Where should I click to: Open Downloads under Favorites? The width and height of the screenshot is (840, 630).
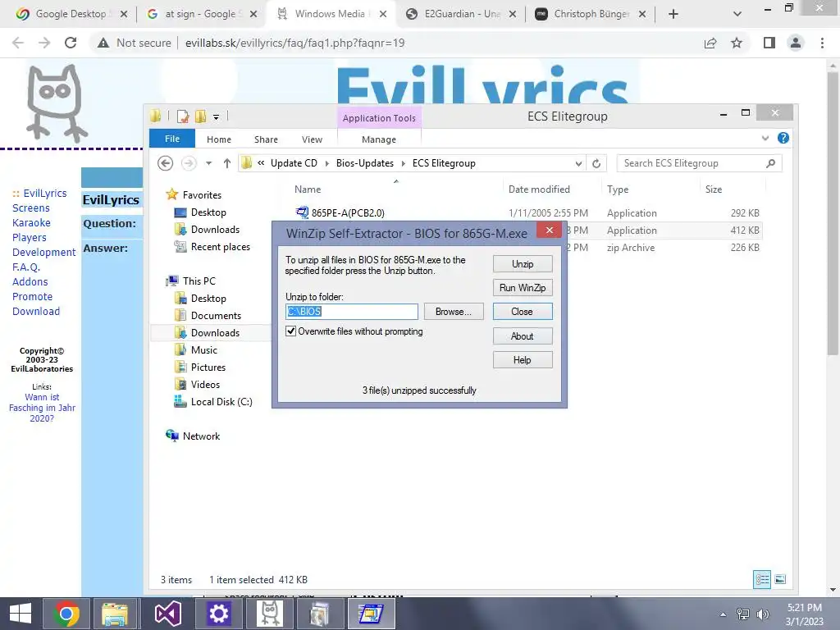pos(215,230)
